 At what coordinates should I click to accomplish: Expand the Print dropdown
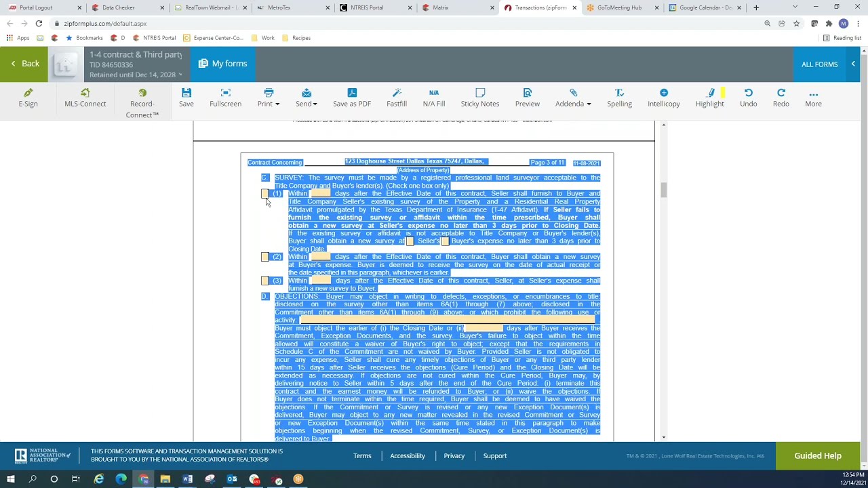pos(277,104)
